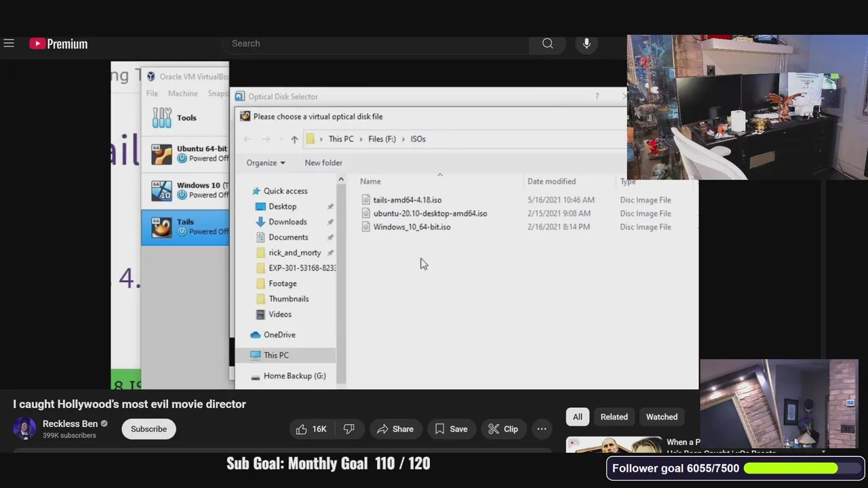Click the YouTube search input field
868x488 pixels.
pyautogui.click(x=376, y=43)
